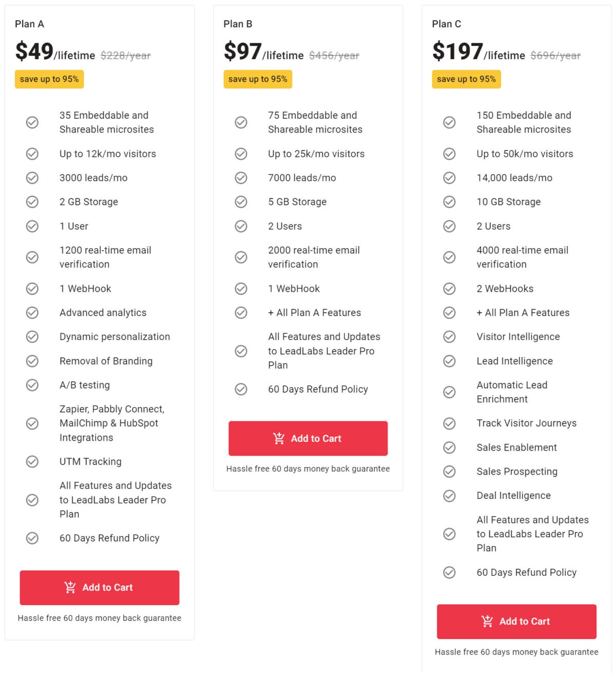
Task: Click checkmark next to Advanced analytics
Action: point(32,312)
